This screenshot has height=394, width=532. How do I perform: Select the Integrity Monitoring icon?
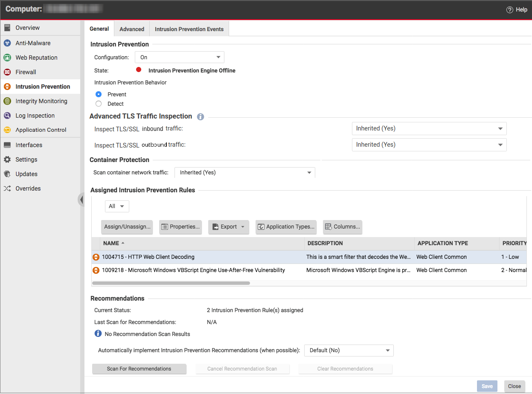7,101
